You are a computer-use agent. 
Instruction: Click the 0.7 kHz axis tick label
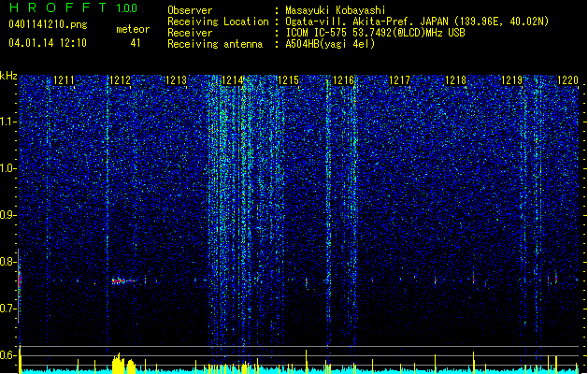[x=7, y=309]
